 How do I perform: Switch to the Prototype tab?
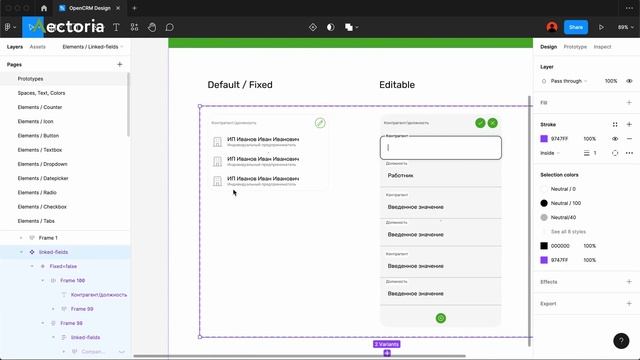(575, 47)
